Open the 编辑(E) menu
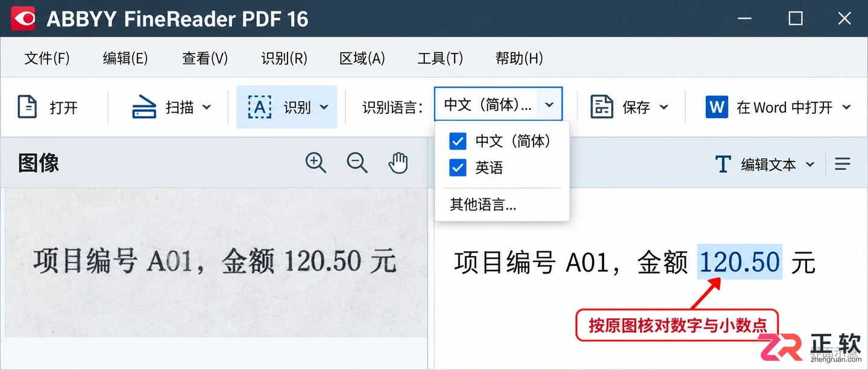 coord(125,58)
